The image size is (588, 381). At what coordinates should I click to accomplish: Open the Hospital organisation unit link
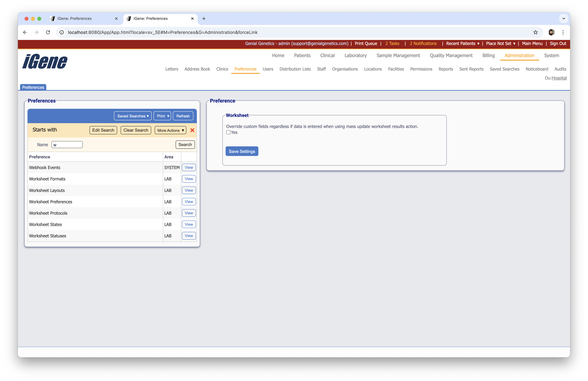click(559, 78)
